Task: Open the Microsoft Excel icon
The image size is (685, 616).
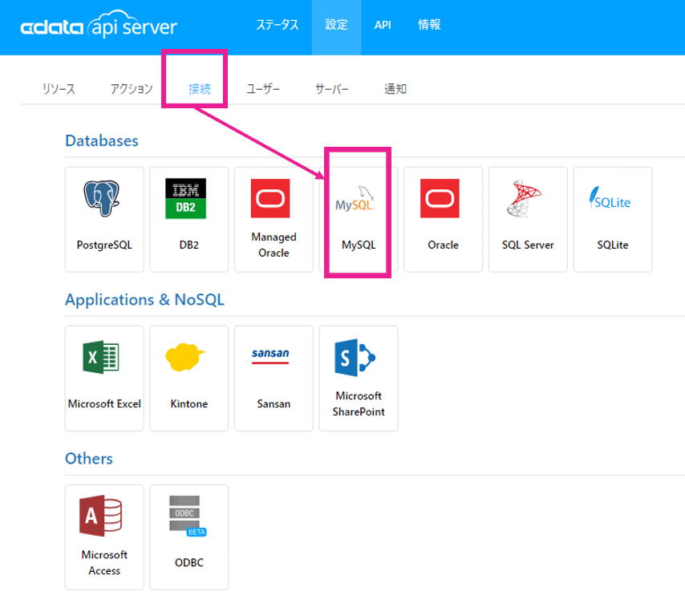Action: tap(101, 357)
